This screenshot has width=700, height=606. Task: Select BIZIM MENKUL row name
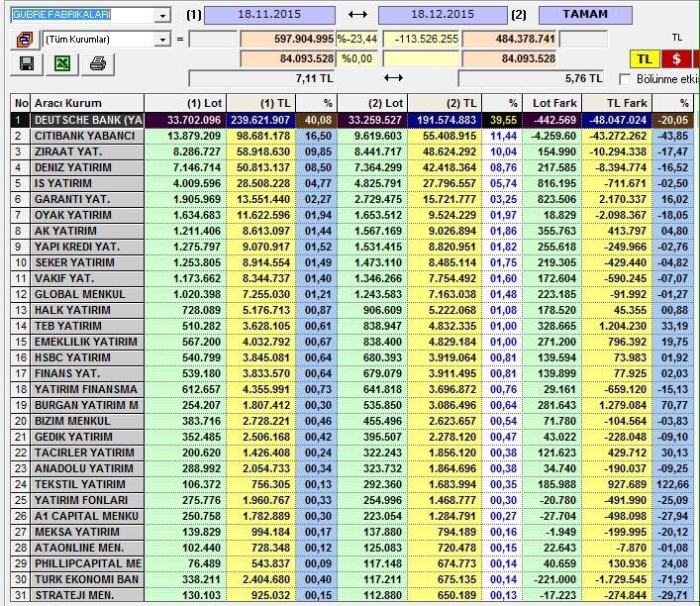tap(87, 421)
